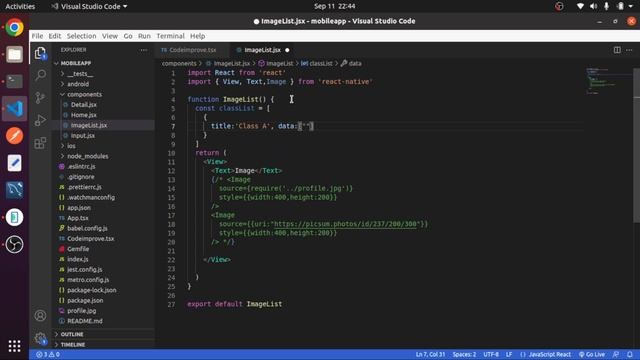Open README.md in the explorer
This screenshot has height=360, width=640.
click(84, 321)
